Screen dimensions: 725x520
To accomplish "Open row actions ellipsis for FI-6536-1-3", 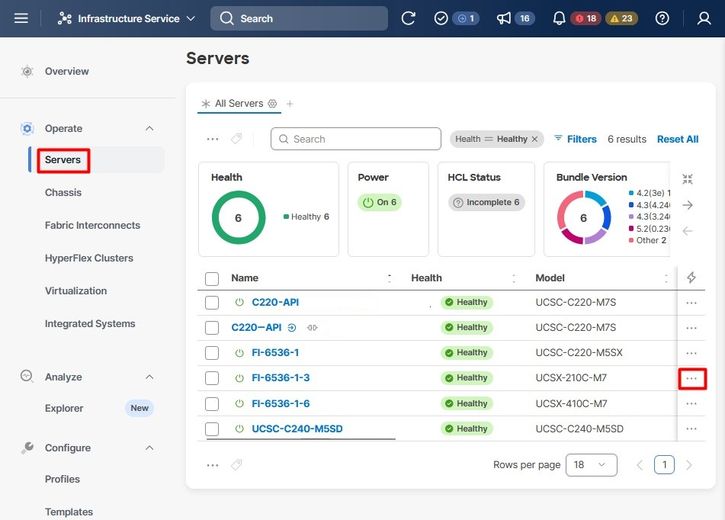I will 692,379.
